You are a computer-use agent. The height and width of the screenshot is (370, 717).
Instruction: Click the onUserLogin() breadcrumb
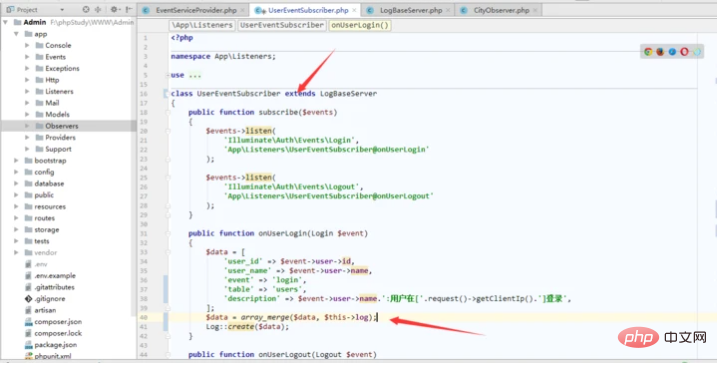359,25
